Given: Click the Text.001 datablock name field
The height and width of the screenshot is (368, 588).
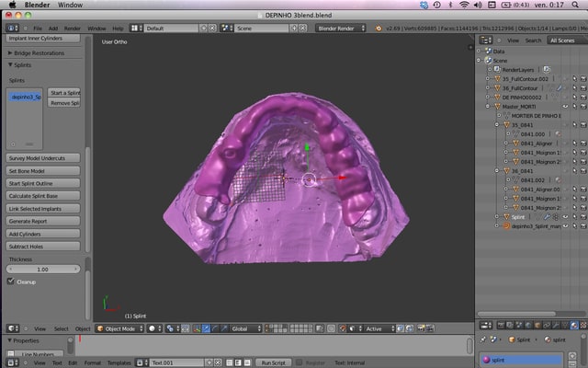Looking at the screenshot, I should [x=177, y=362].
